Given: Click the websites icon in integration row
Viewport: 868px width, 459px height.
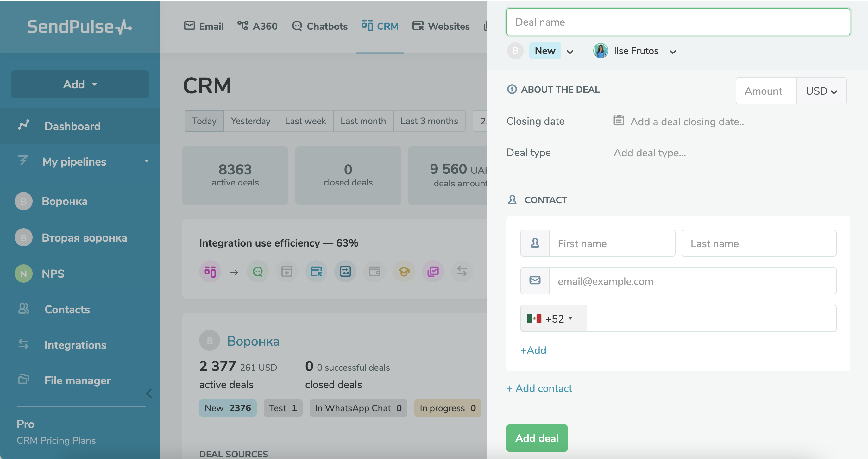Looking at the screenshot, I should point(316,271).
